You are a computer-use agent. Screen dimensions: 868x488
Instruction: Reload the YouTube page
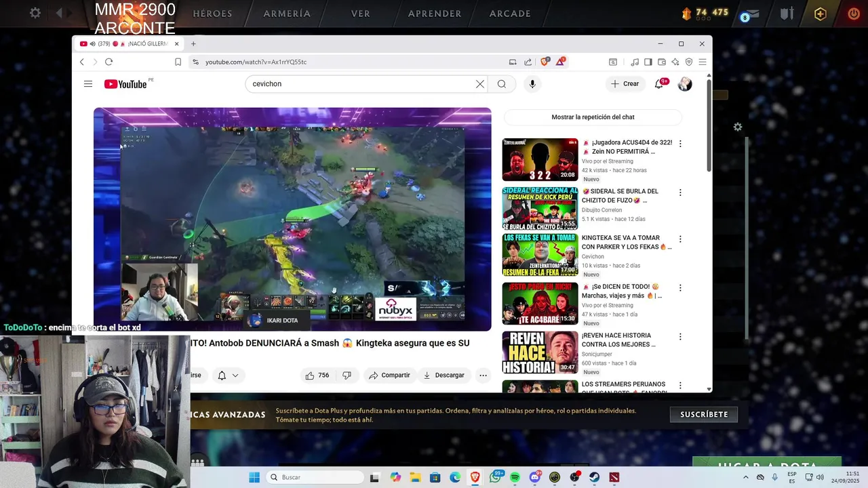(108, 62)
